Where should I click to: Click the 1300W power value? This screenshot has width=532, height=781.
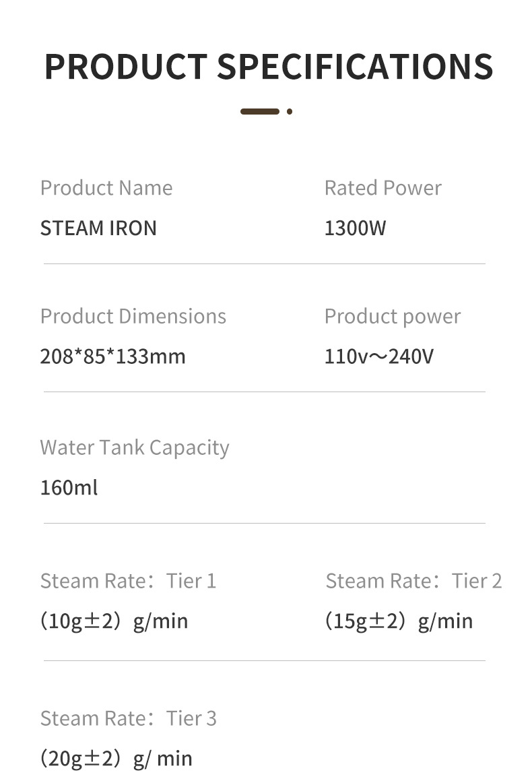tap(355, 228)
